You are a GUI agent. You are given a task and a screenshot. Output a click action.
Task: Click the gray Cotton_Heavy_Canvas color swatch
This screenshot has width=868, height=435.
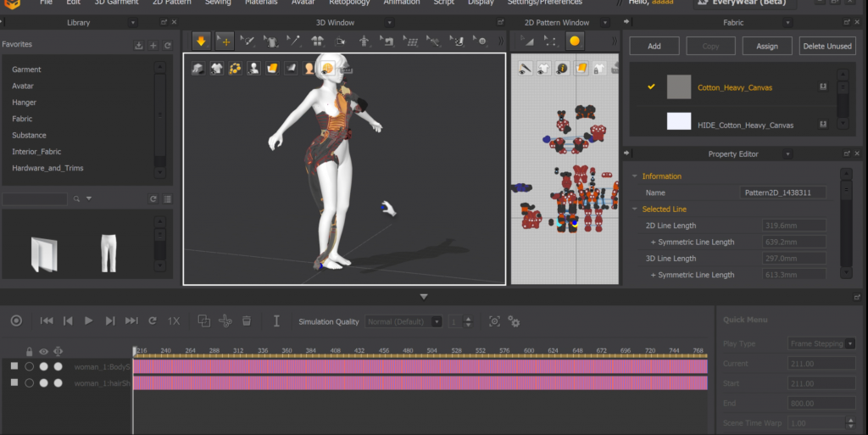679,87
